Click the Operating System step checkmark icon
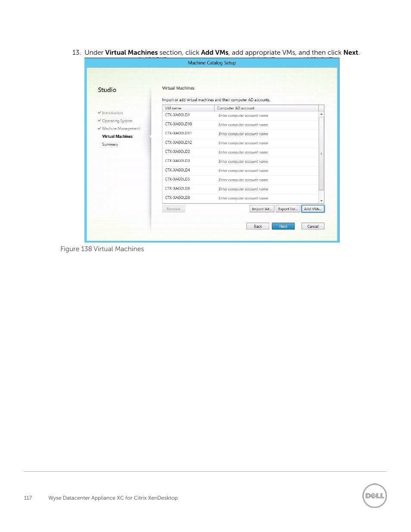Viewport: 411px width, 532px height. tap(100, 121)
